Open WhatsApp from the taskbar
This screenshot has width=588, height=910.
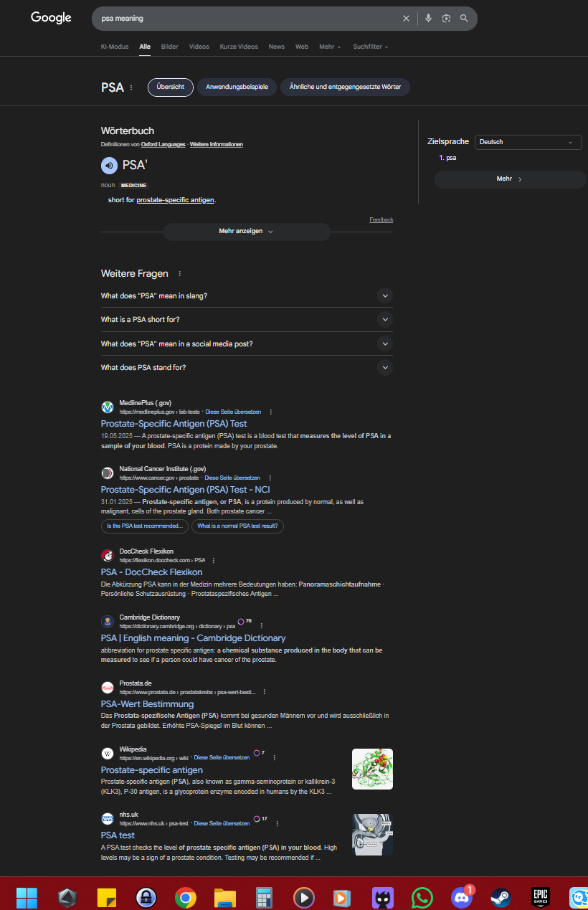click(x=422, y=897)
